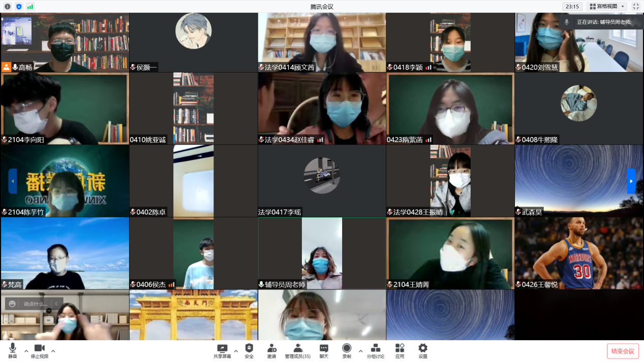The image size is (644, 362).
Task: Open the 设置 settings gear
Action: pos(423,350)
